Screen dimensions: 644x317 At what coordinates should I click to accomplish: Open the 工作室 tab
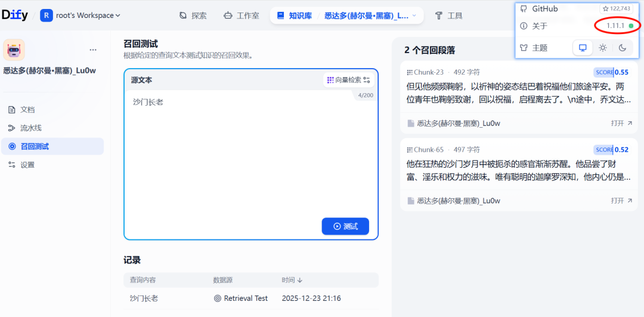(241, 16)
